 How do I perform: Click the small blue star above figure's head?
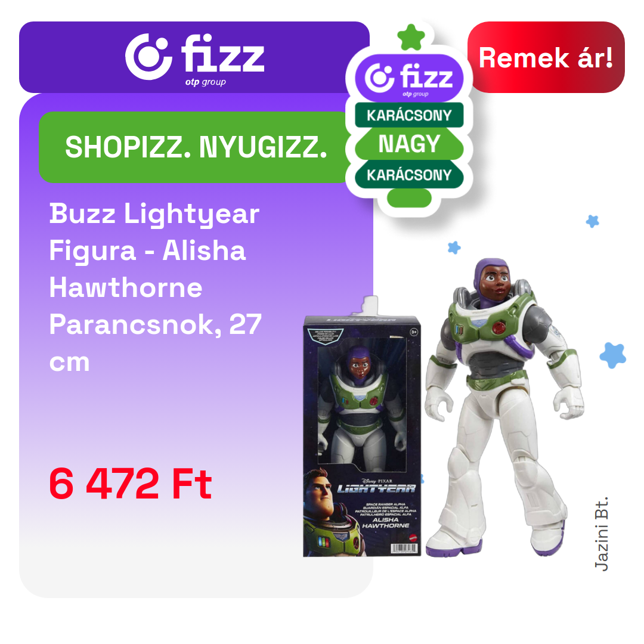click(454, 247)
